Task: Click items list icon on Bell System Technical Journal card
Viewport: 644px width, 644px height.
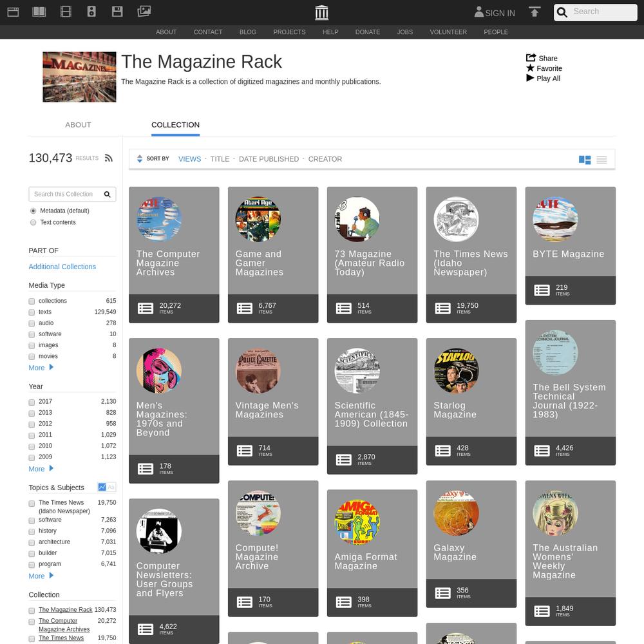Action: [542, 451]
